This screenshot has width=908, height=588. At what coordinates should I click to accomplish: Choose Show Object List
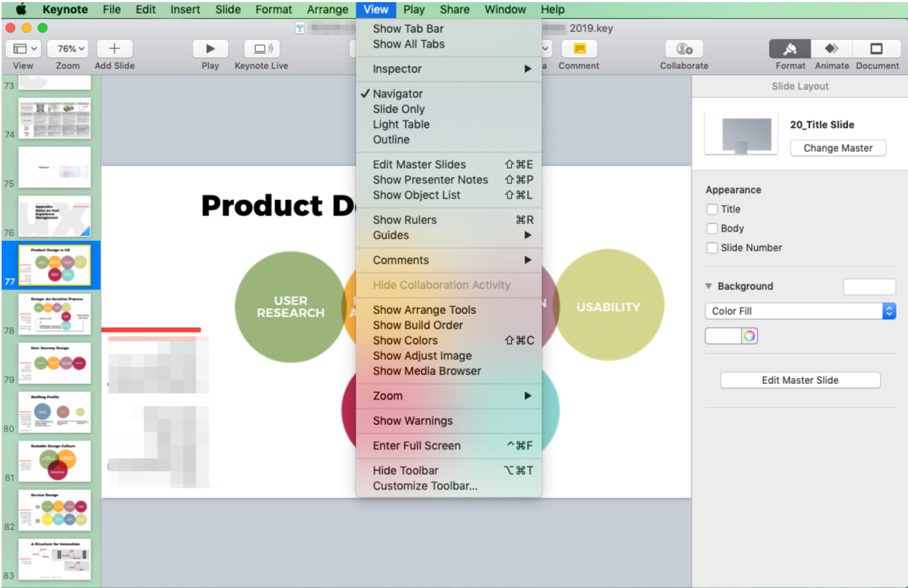pos(449,195)
